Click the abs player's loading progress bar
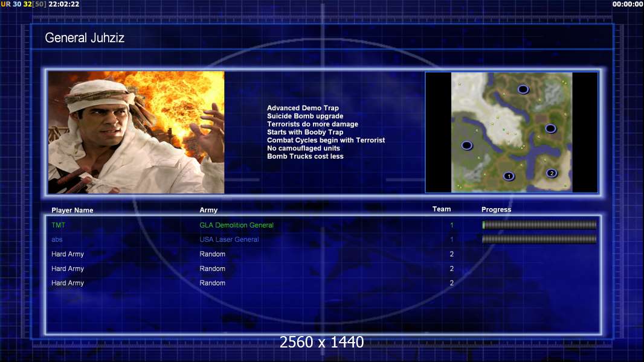This screenshot has width=644, height=362. click(539, 240)
